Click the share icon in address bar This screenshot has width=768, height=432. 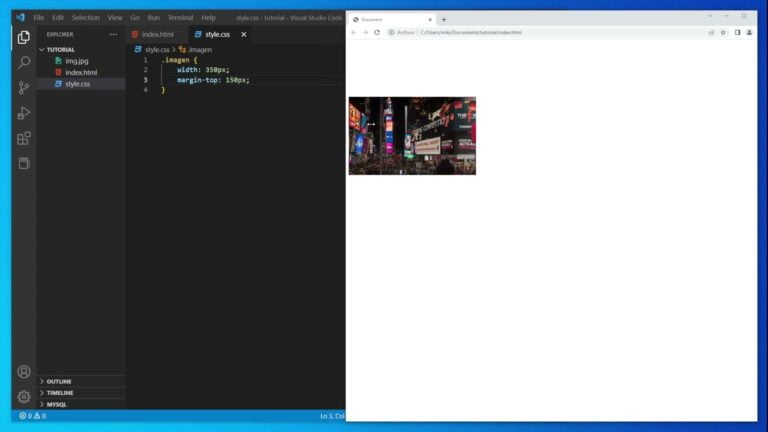[711, 32]
